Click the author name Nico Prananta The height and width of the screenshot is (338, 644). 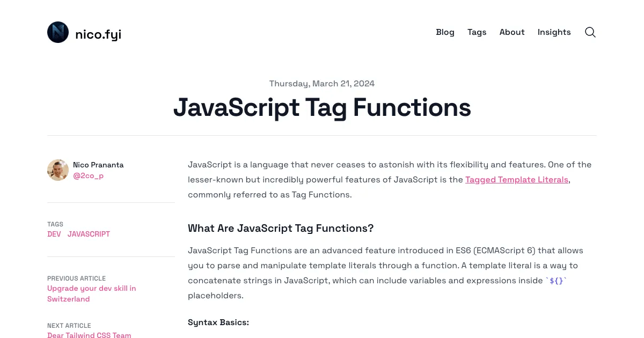point(98,165)
